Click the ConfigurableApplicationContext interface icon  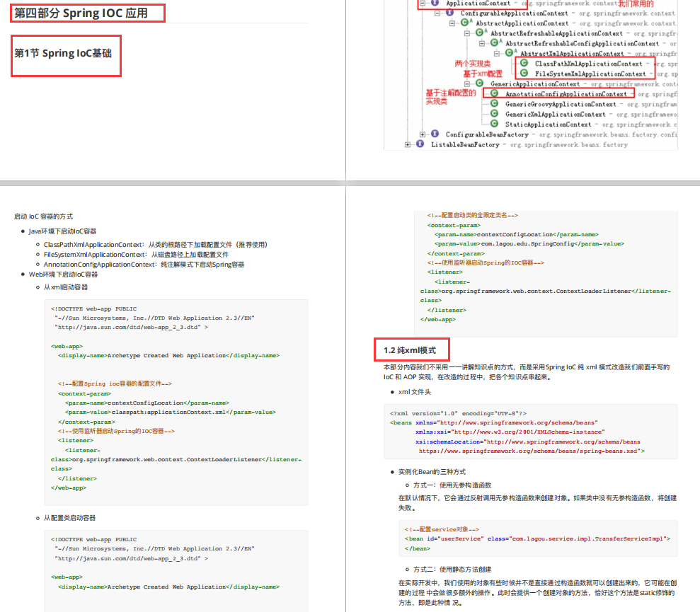pyautogui.click(x=450, y=13)
